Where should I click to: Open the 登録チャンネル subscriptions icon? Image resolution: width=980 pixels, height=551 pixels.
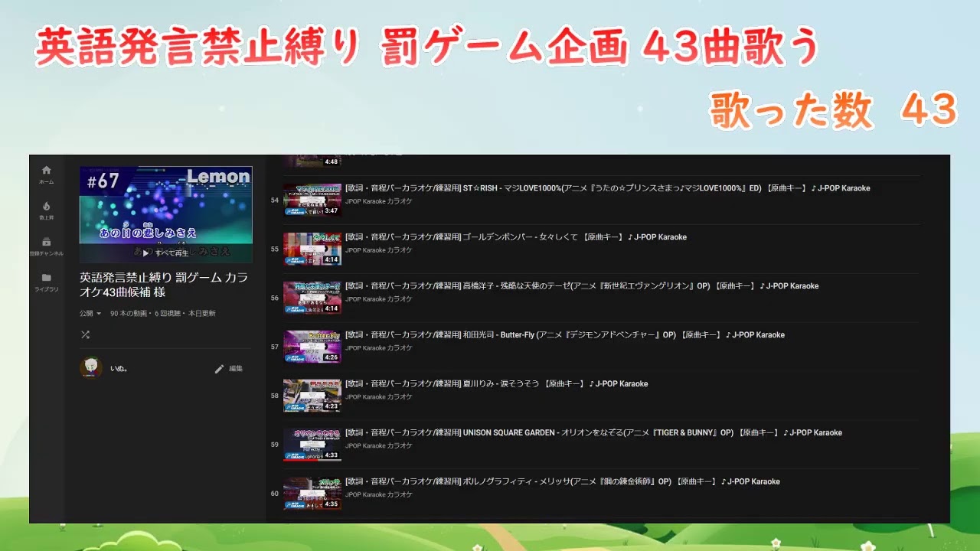pyautogui.click(x=46, y=246)
